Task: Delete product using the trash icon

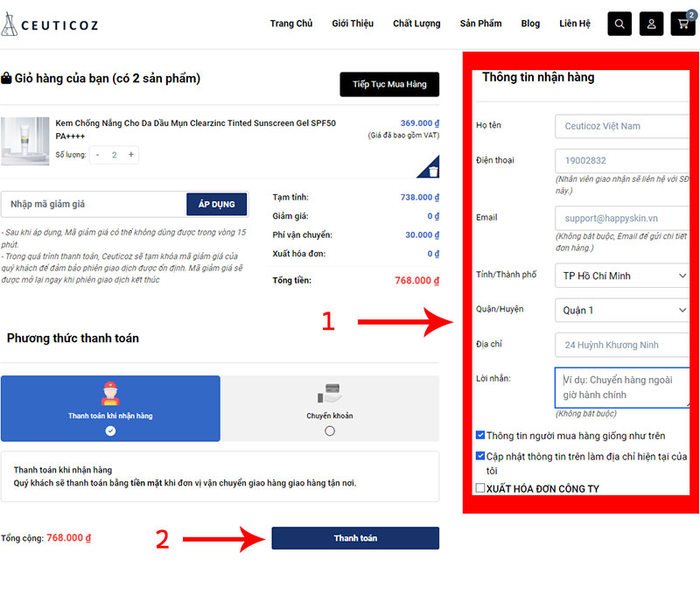Action: coord(433,171)
